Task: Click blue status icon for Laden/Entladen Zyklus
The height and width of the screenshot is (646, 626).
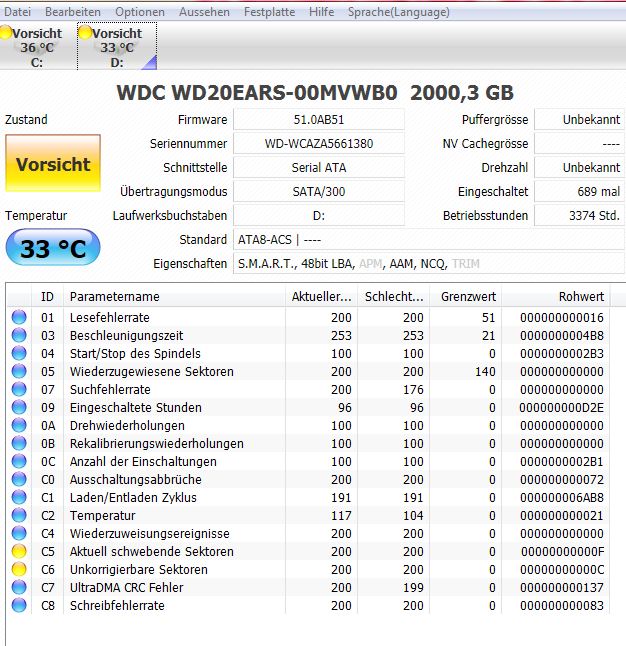Action: 19,497
